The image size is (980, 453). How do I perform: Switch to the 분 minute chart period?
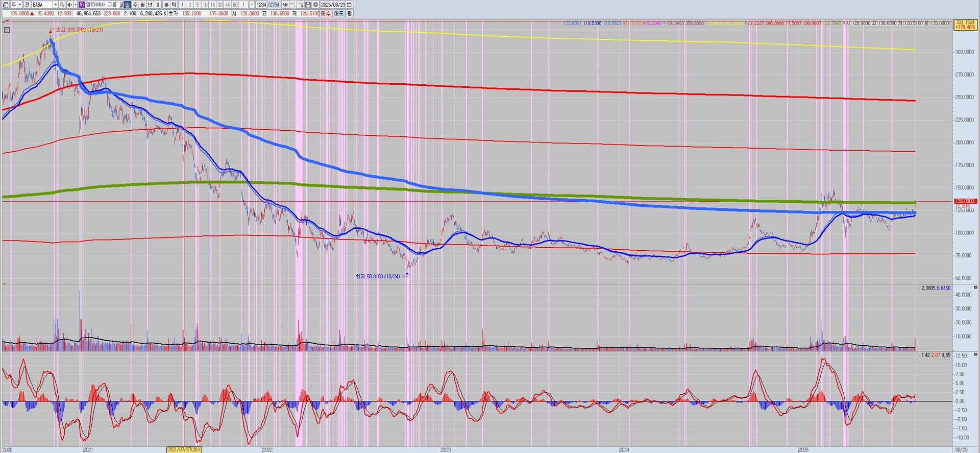coord(166,5)
